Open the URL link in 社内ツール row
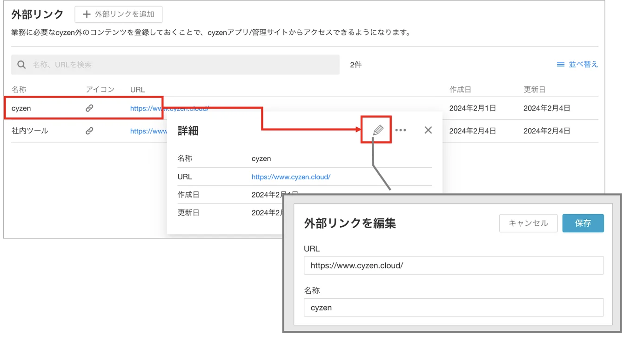 148,131
